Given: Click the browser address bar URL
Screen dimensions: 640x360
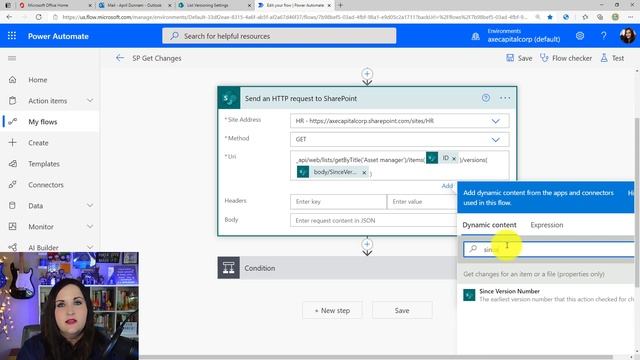Looking at the screenshot, I should (294, 17).
